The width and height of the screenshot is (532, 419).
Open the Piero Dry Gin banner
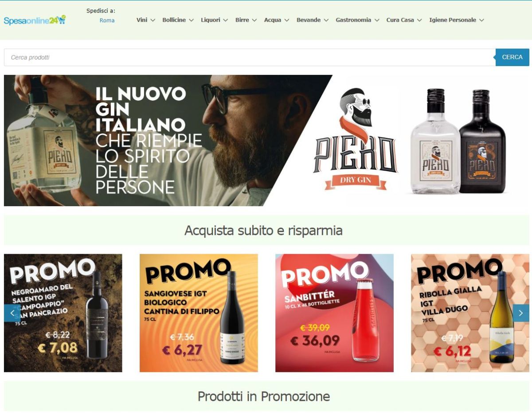[266, 141]
